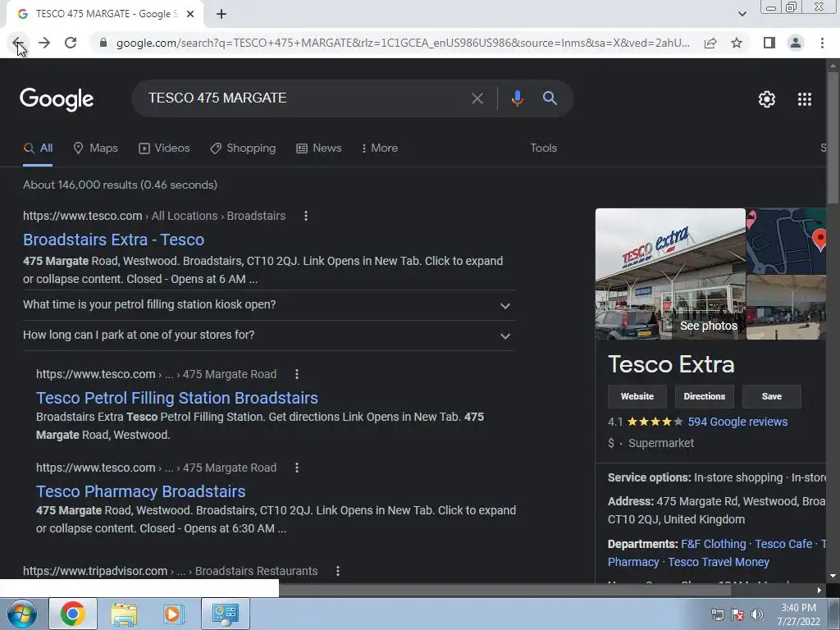The height and width of the screenshot is (630, 840).
Task: Open the Pharmacy department link
Action: 633,563
